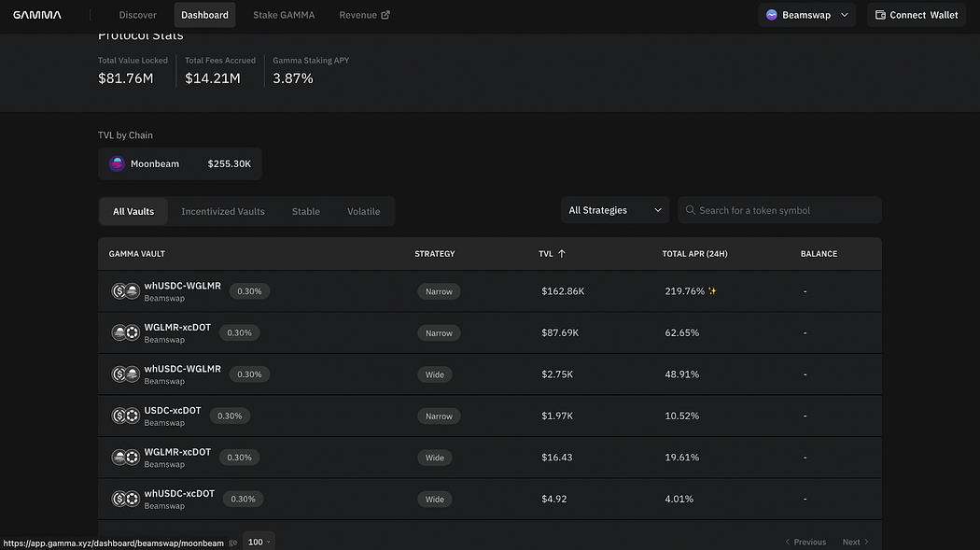Sort by Total APR (24H) column

695,254
